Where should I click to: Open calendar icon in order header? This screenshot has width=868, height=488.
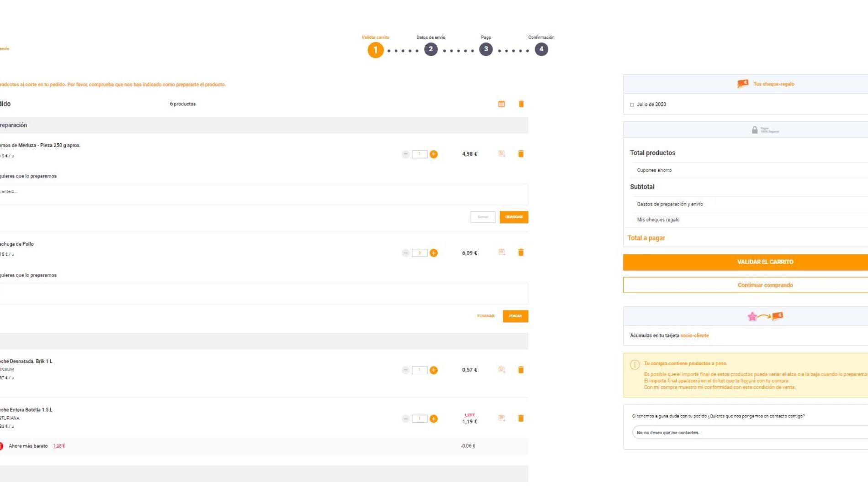(502, 104)
